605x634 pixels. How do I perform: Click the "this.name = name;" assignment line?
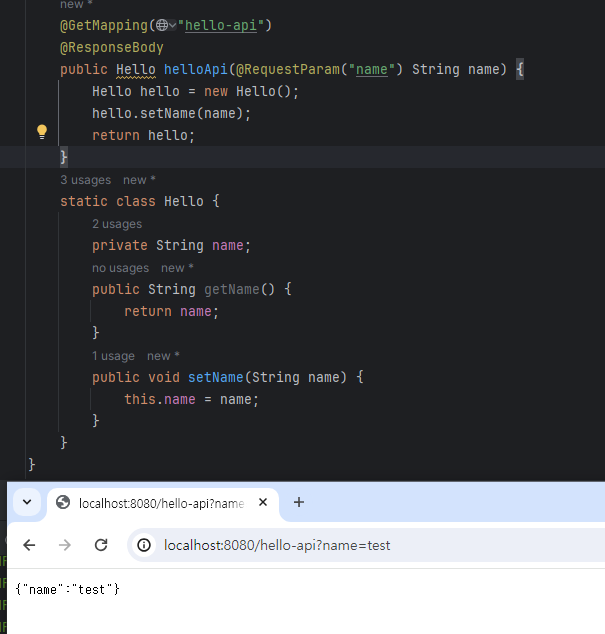192,399
